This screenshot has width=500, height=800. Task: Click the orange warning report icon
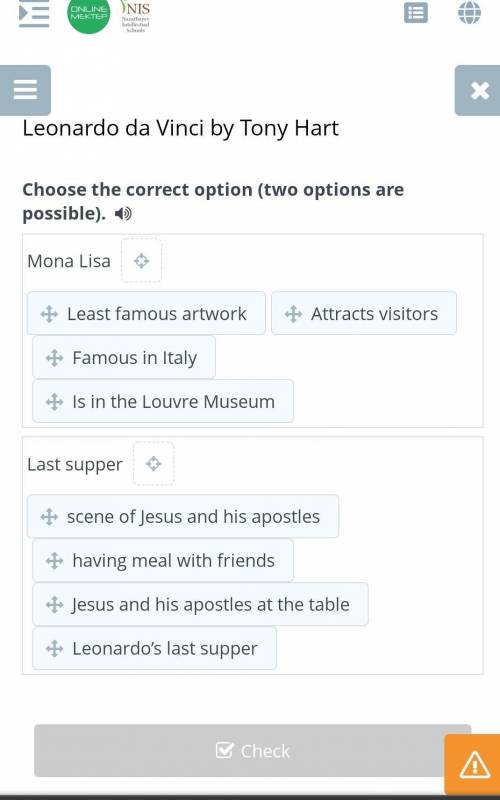point(472,765)
